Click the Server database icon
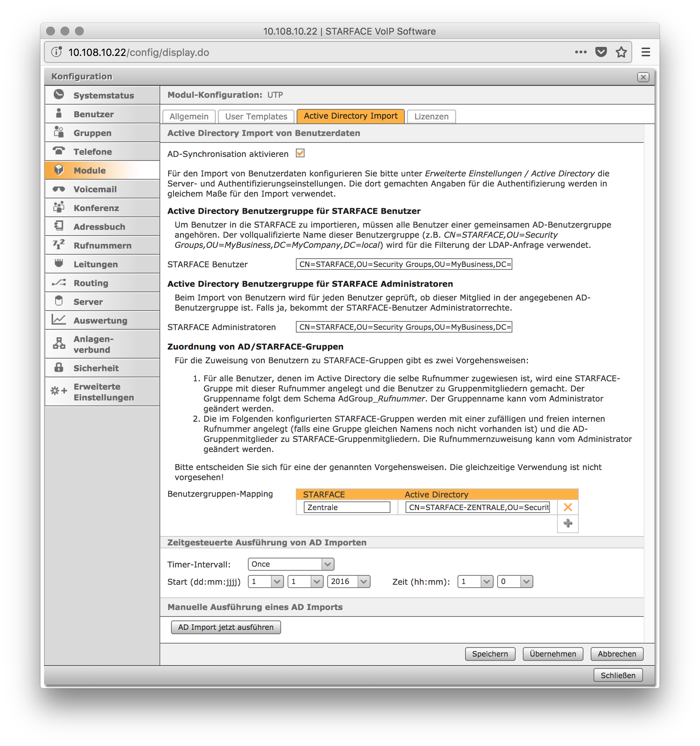The width and height of the screenshot is (700, 746). click(x=58, y=301)
